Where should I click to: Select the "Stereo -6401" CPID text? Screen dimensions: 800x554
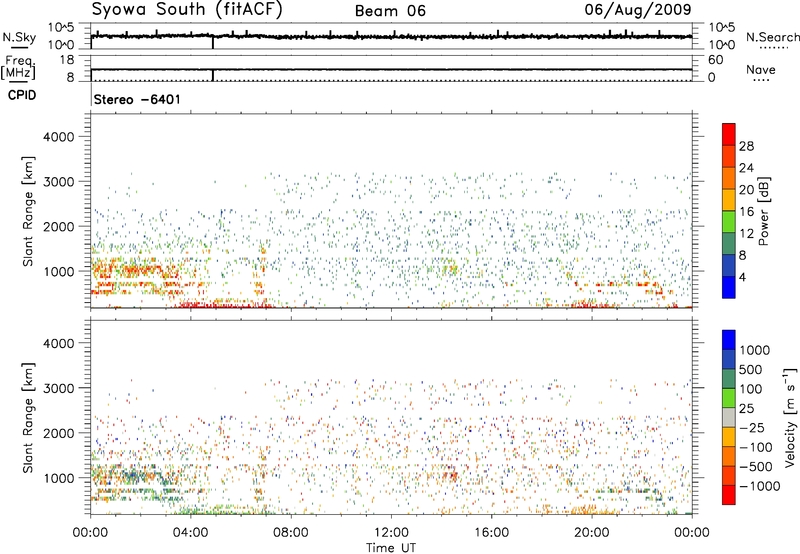pos(137,99)
